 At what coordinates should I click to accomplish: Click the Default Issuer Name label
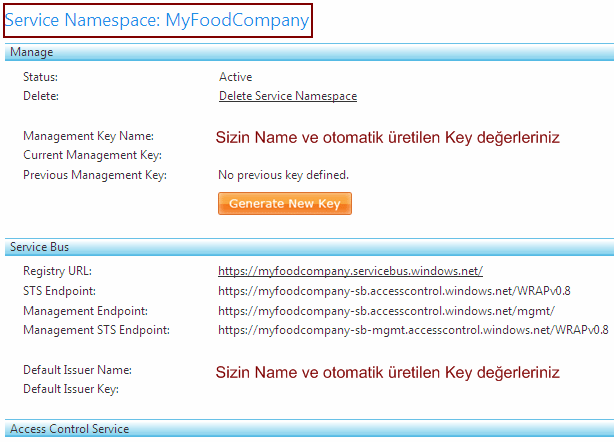(78, 370)
